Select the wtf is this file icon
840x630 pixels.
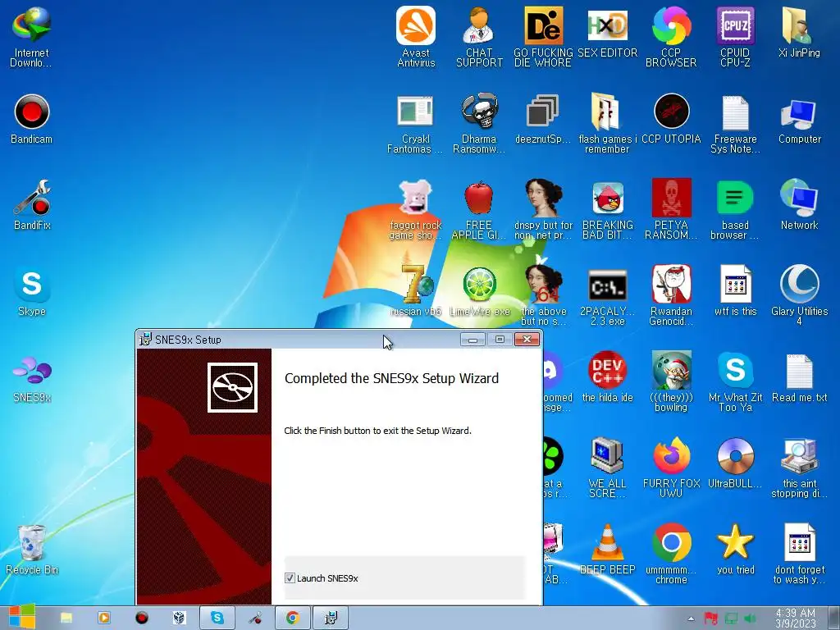click(735, 291)
